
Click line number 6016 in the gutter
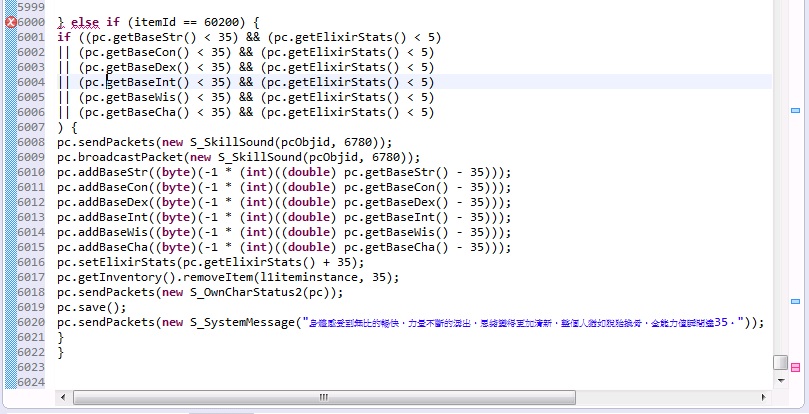tap(31, 262)
